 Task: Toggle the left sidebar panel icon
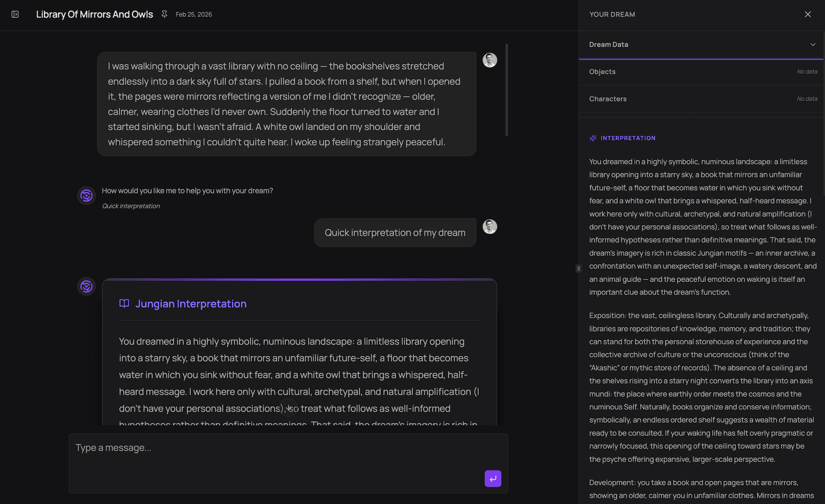coord(15,14)
